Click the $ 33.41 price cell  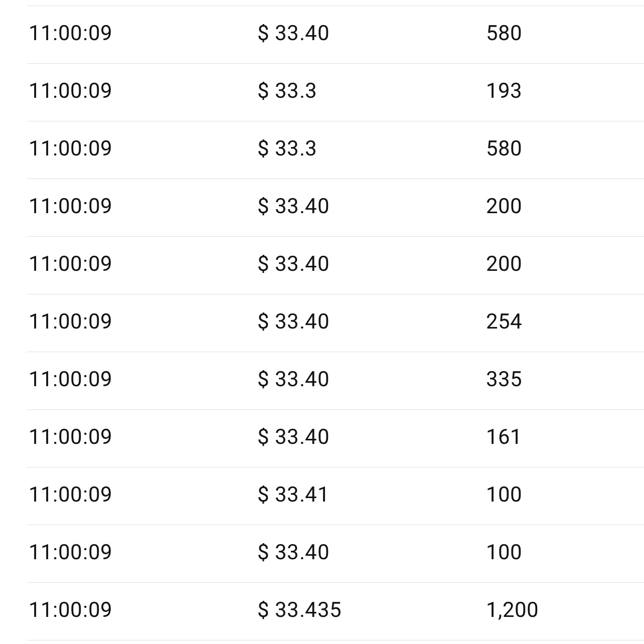293,495
